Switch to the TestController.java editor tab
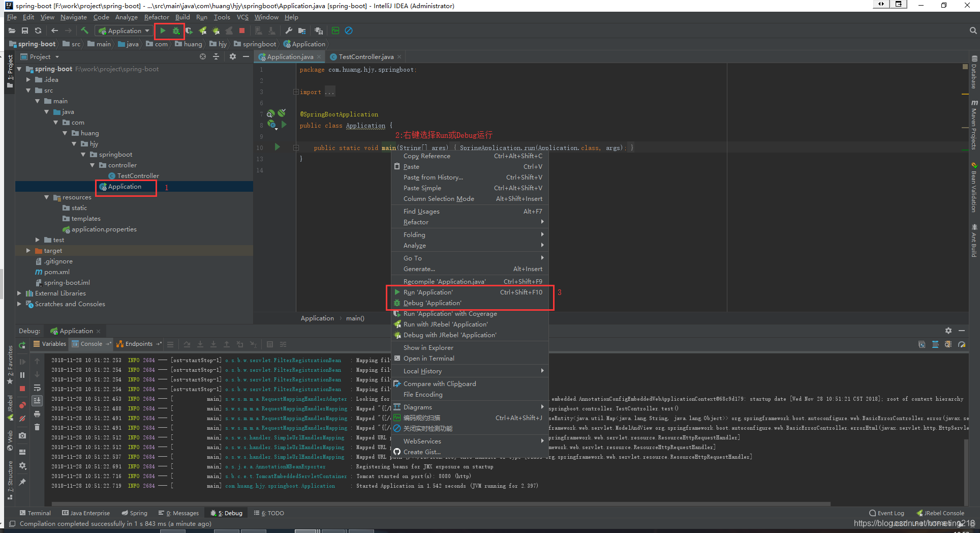Viewport: 980px width, 533px height. [x=365, y=56]
